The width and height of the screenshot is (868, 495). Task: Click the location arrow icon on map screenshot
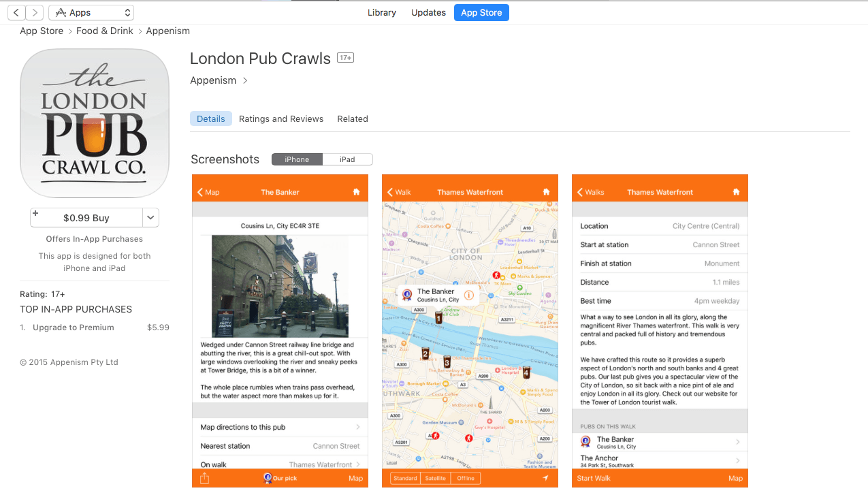545,479
